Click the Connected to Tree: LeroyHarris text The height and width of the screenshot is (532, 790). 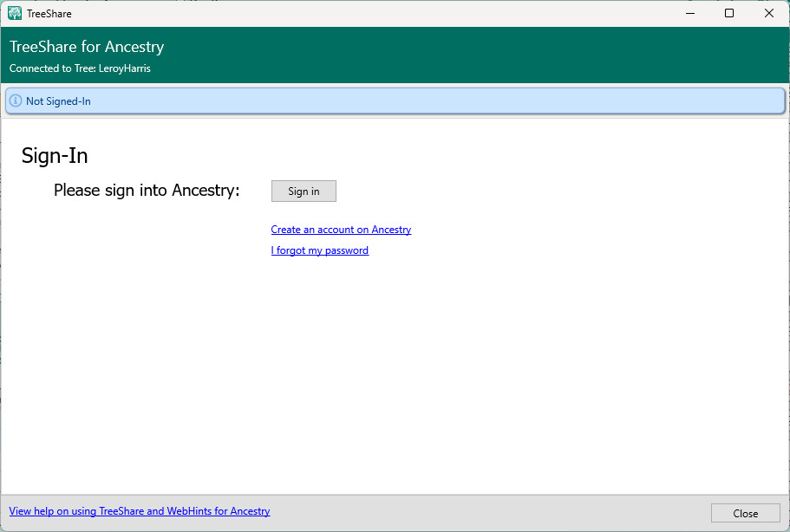point(80,68)
